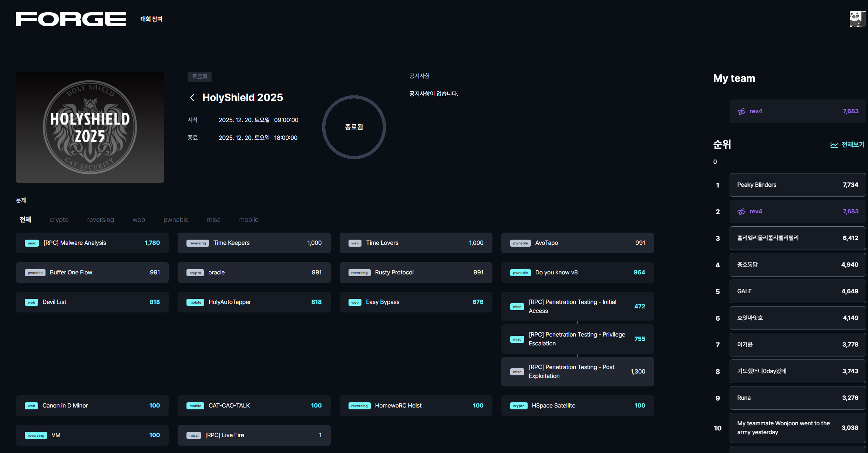Open the Do you know v8 challenge
The height and width of the screenshot is (453, 868).
(x=577, y=273)
